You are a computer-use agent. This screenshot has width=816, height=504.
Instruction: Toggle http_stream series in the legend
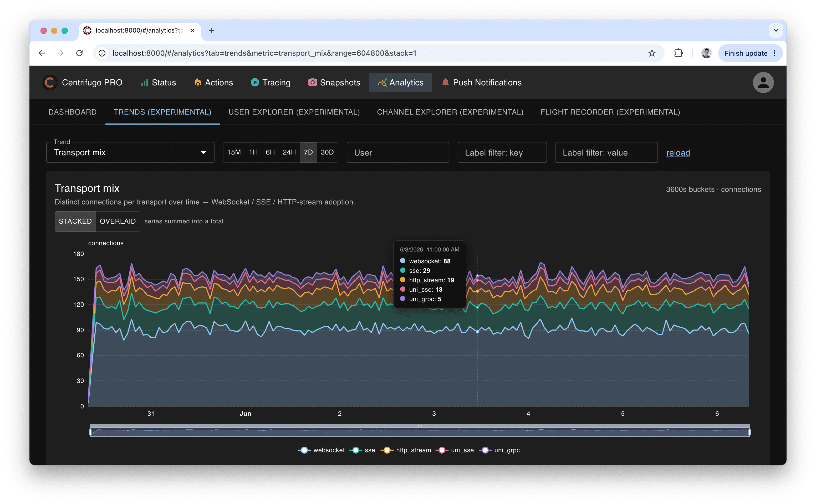tap(405, 450)
